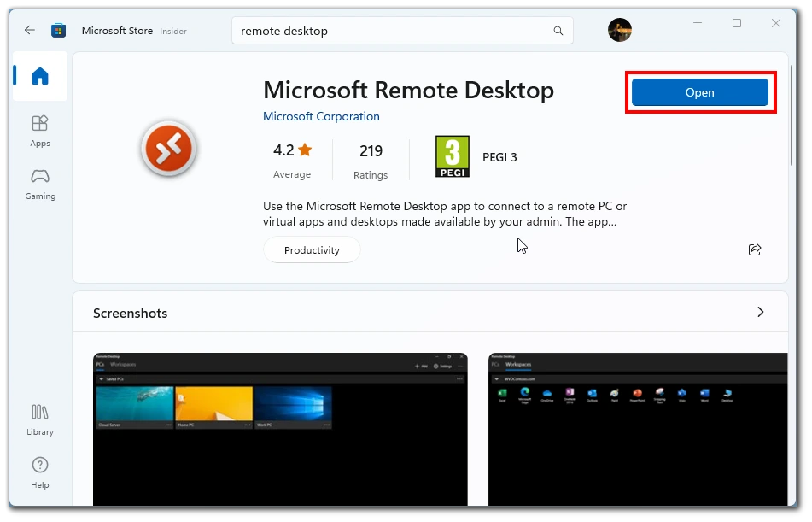
Task: Click in the remote desktop search field
Action: point(402,31)
